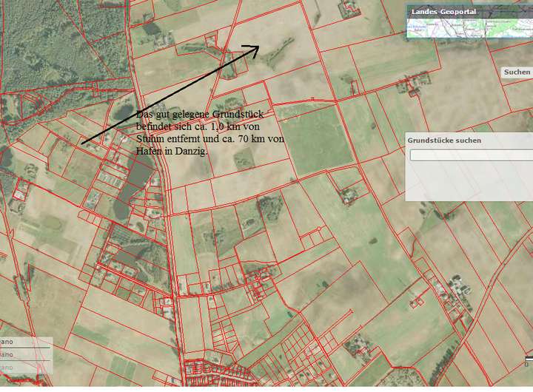The height and width of the screenshot is (392, 533).
Task: Open the overview map thumbnail under Landes-Geoportal
Action: tap(469, 27)
